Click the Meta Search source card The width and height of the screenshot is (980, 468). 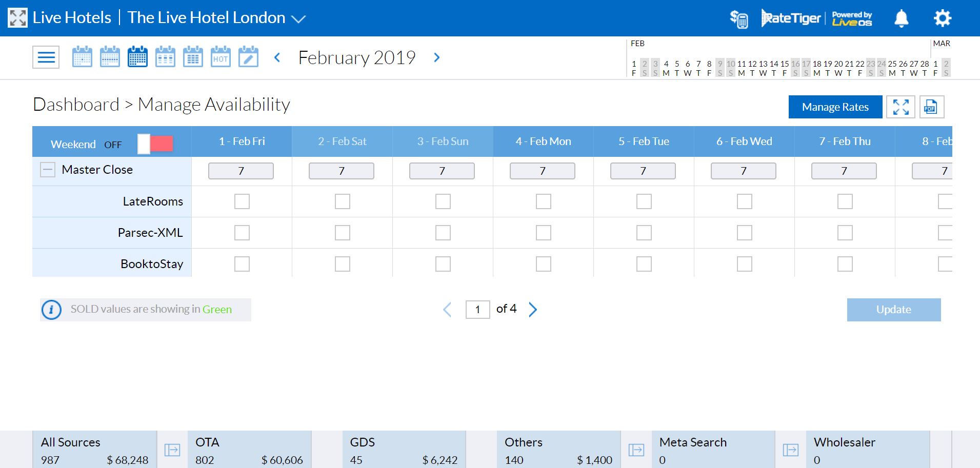(713, 450)
